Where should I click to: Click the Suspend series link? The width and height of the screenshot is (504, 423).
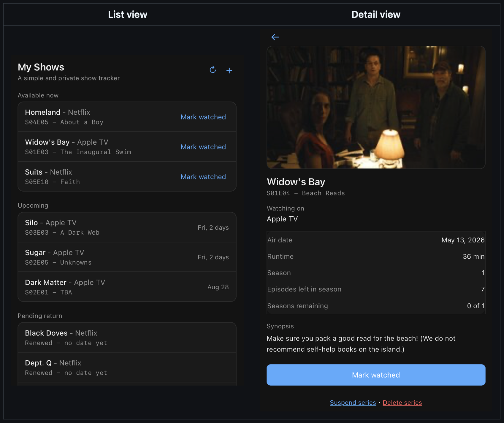coord(353,403)
